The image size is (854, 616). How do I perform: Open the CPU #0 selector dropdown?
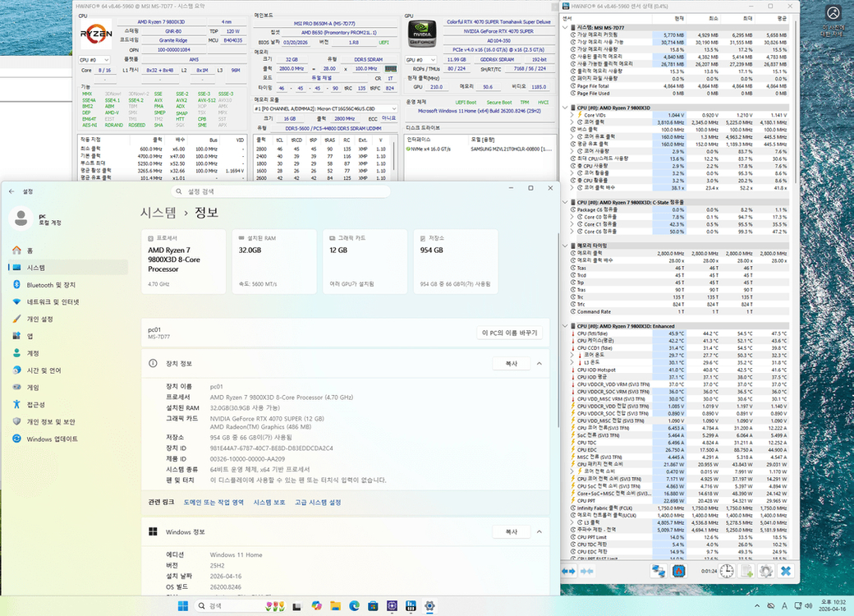[95, 59]
